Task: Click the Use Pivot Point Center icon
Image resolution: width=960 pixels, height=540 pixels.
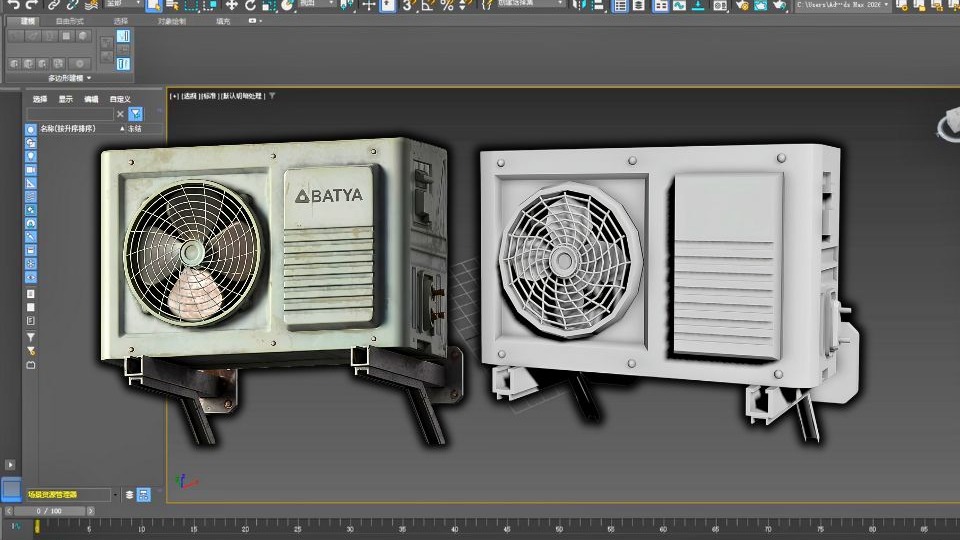Action: pyautogui.click(x=347, y=5)
